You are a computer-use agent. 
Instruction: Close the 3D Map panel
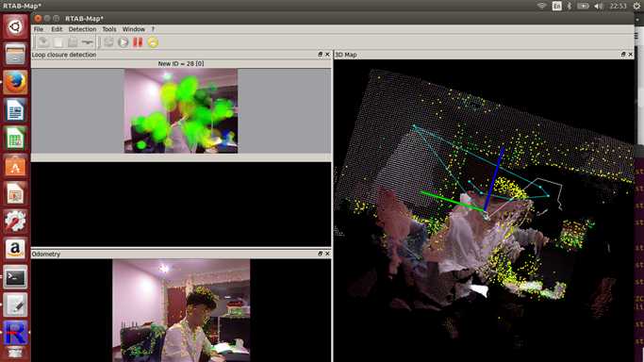point(631,54)
